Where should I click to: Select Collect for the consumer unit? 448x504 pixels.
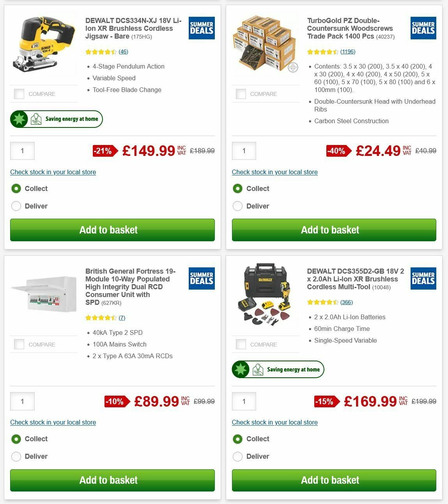click(x=16, y=439)
